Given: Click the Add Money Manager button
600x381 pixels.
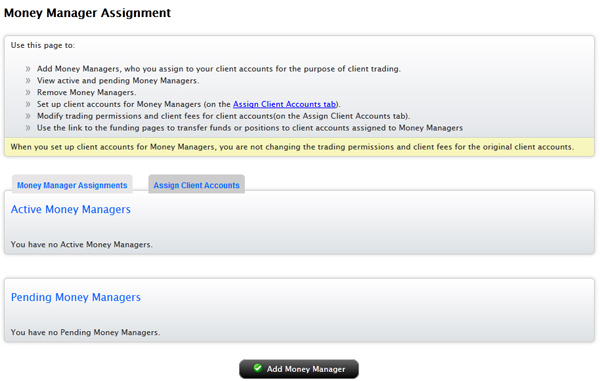Looking at the screenshot, I should [x=299, y=369].
